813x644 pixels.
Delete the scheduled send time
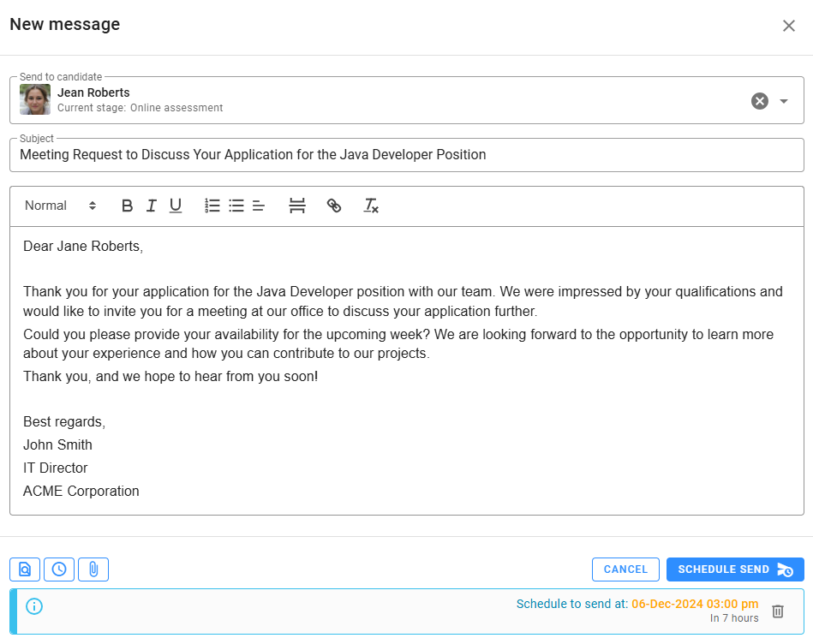pos(778,611)
